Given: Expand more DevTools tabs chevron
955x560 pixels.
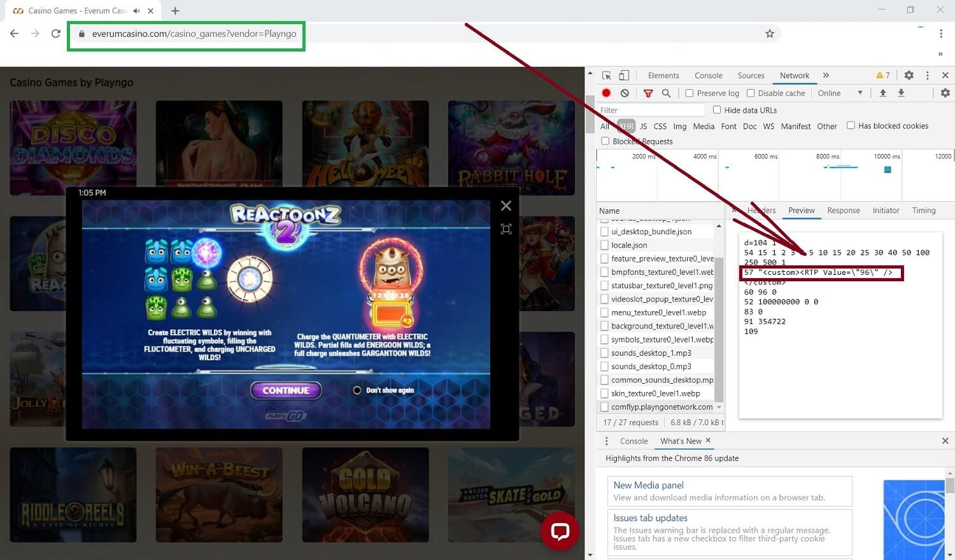Looking at the screenshot, I should pyautogui.click(x=826, y=75).
